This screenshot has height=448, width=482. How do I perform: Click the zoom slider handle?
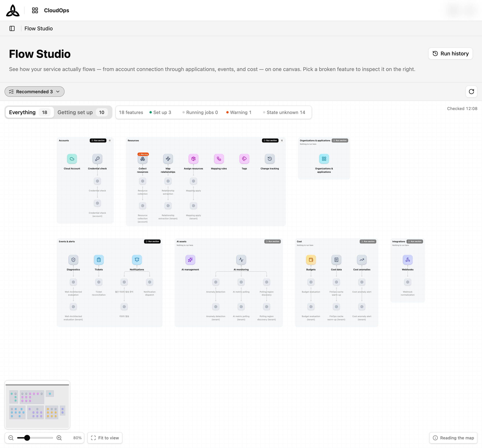(x=27, y=438)
